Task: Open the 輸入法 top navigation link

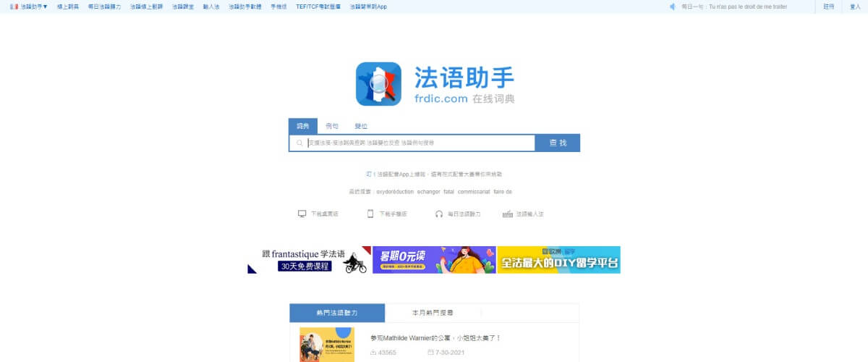Action: point(210,7)
